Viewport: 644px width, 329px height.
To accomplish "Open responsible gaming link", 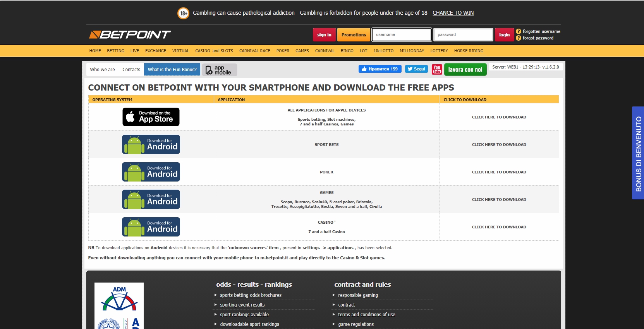I will point(358,295).
